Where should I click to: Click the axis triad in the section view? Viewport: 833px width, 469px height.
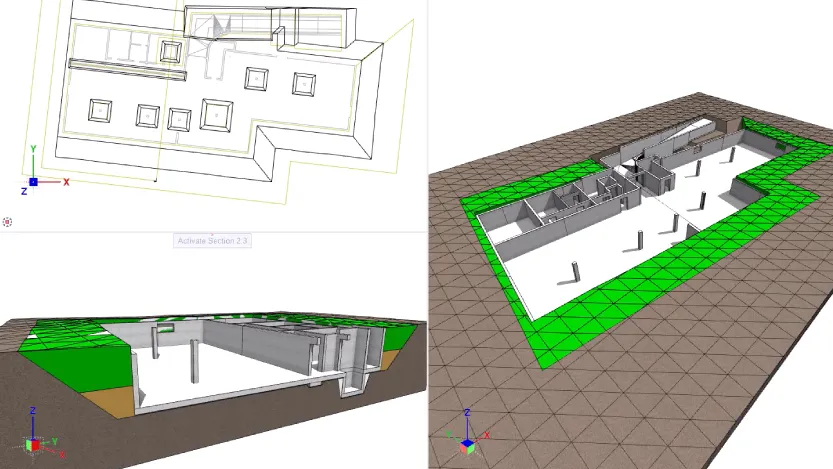point(34,442)
